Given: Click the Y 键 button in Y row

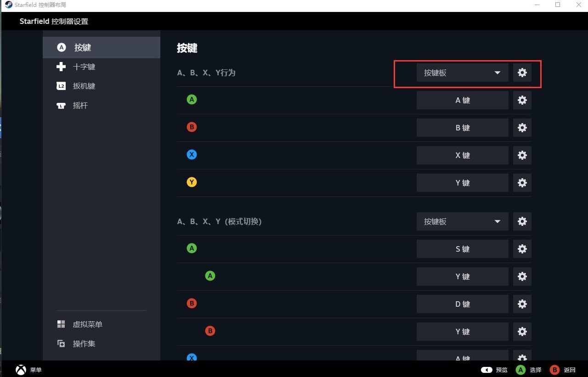Looking at the screenshot, I should click(x=463, y=183).
